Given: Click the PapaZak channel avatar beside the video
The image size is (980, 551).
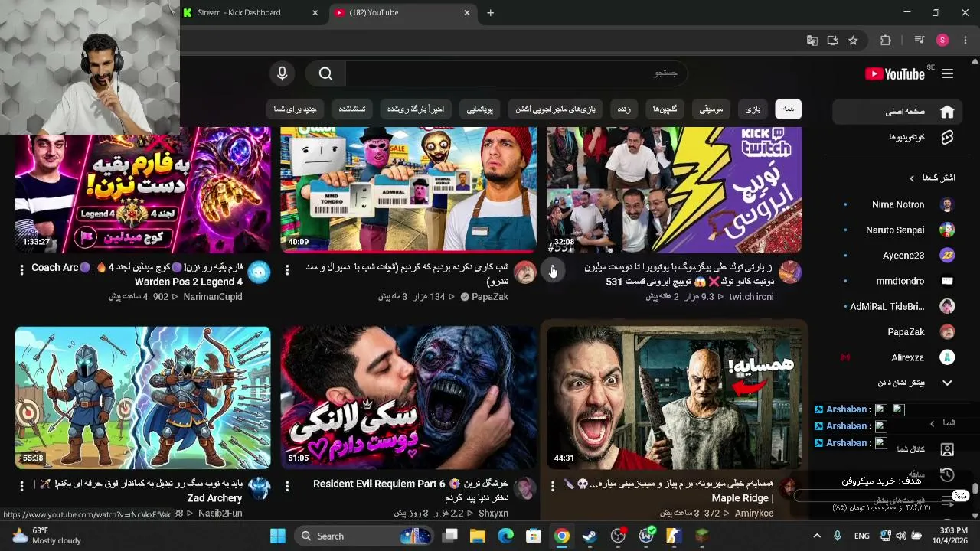Looking at the screenshot, I should click(x=525, y=272).
